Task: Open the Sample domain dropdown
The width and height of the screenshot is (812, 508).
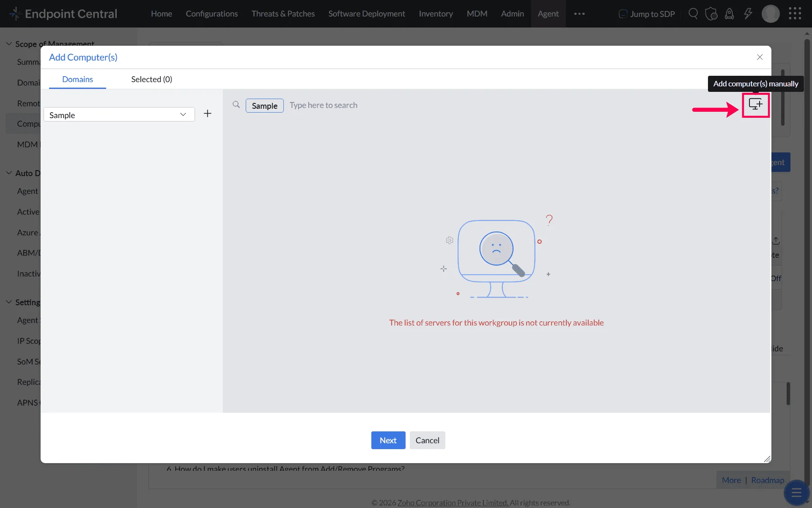Action: click(119, 115)
